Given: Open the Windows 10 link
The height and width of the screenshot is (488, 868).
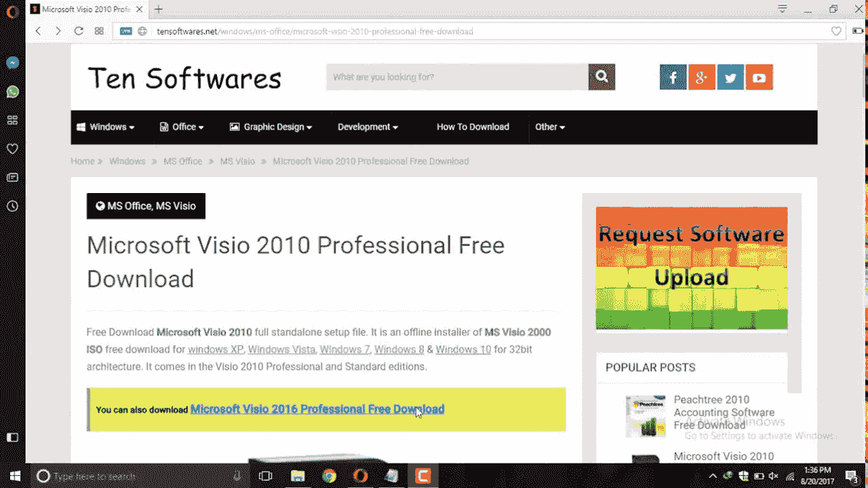Looking at the screenshot, I should pyautogui.click(x=463, y=350).
